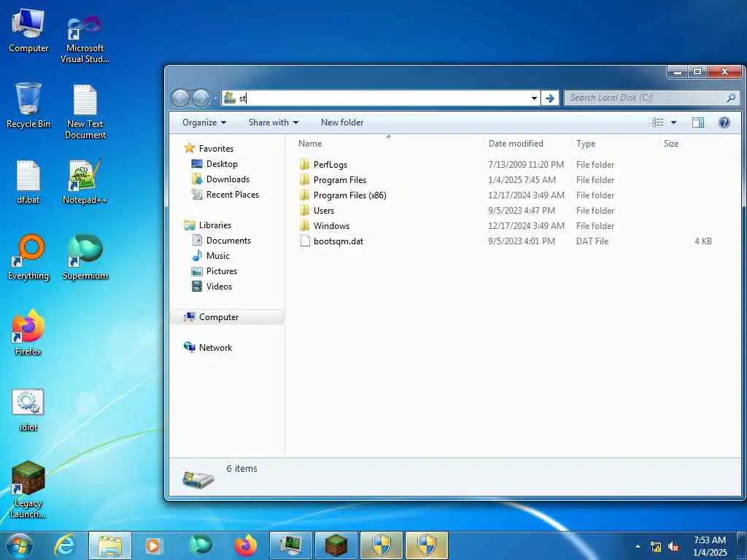Select Network in navigation pane
Viewport: 747px width, 560px height.
click(x=208, y=348)
